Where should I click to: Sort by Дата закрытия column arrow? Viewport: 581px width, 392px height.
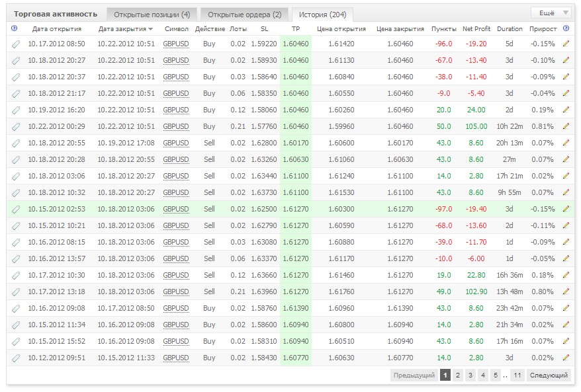[x=150, y=29]
